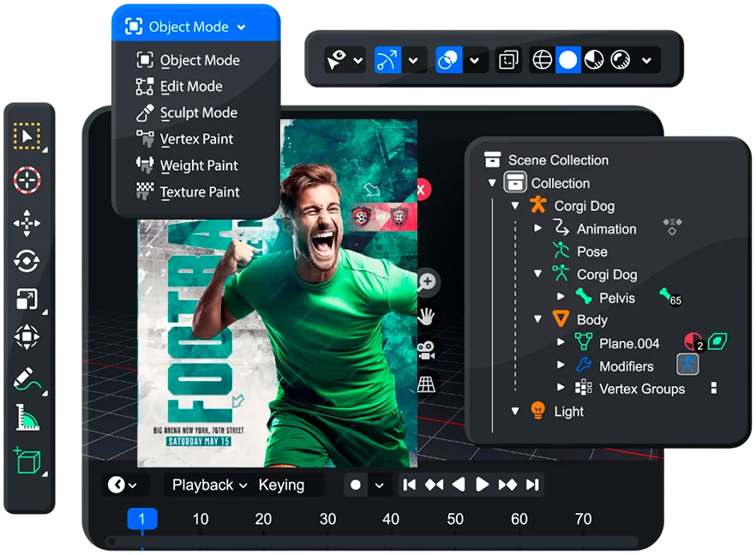Screen dimensions: 756x555
Task: Toggle X-ray view button
Action: (x=509, y=61)
